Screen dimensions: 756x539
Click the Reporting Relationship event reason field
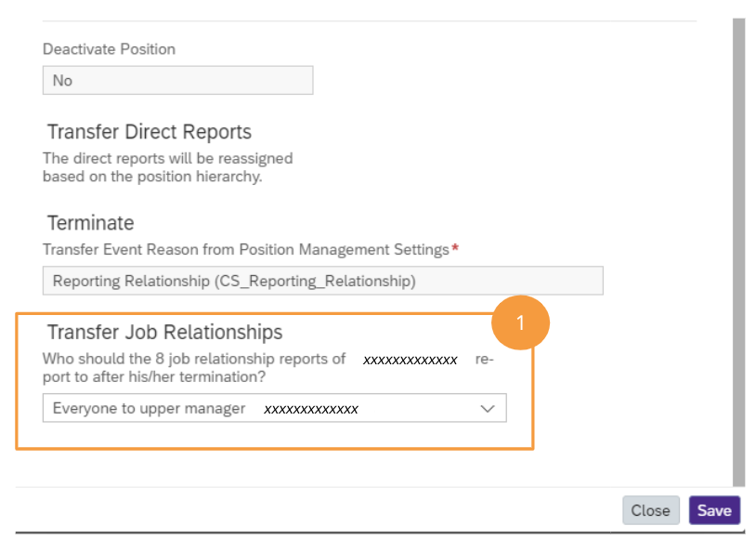tap(322, 281)
